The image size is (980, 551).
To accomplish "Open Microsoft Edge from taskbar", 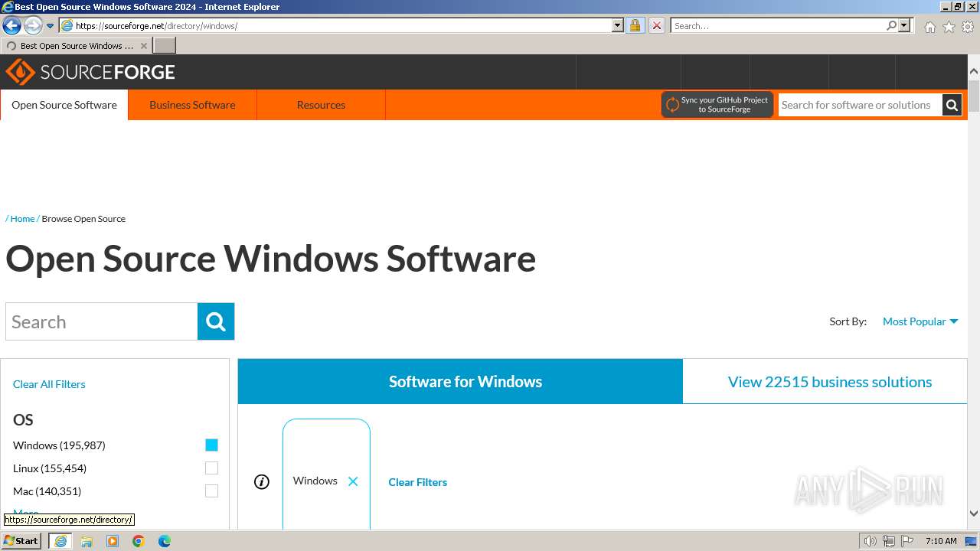I will click(x=165, y=541).
